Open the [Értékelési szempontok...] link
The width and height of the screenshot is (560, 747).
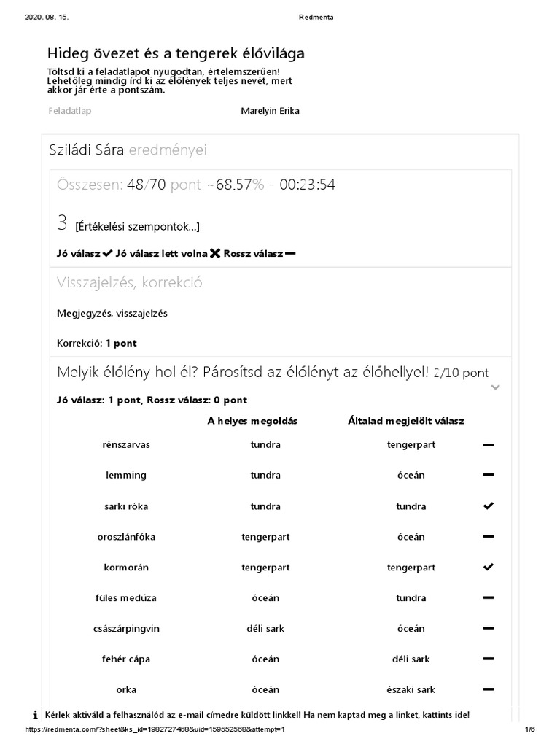(x=138, y=226)
